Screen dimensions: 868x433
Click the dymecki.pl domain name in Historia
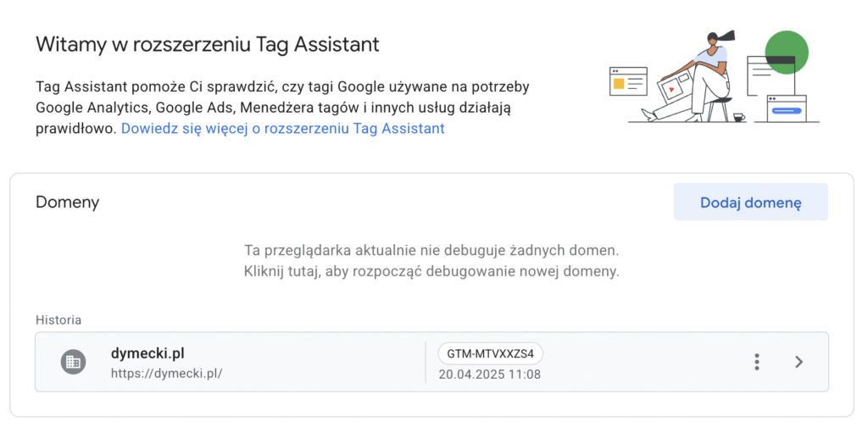147,353
